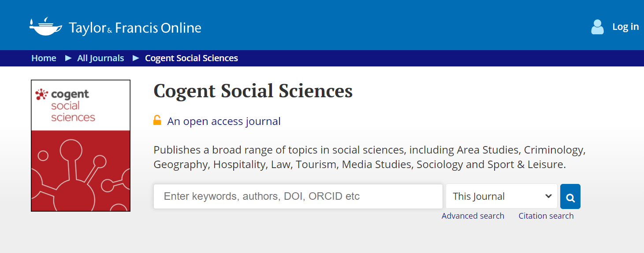This screenshot has height=253, width=644.
Task: Click the chevron arrow of the scope selector
Action: tap(548, 196)
